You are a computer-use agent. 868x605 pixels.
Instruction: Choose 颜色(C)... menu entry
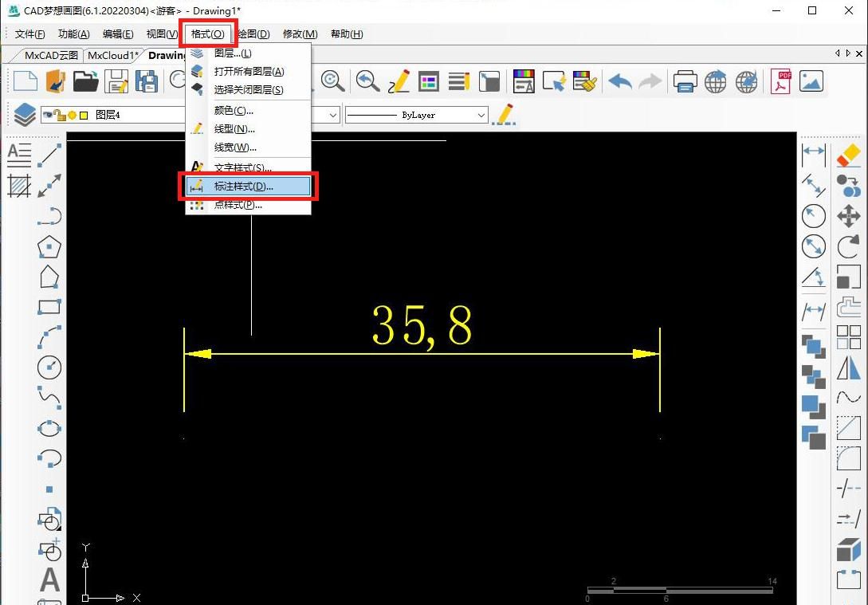pos(248,111)
